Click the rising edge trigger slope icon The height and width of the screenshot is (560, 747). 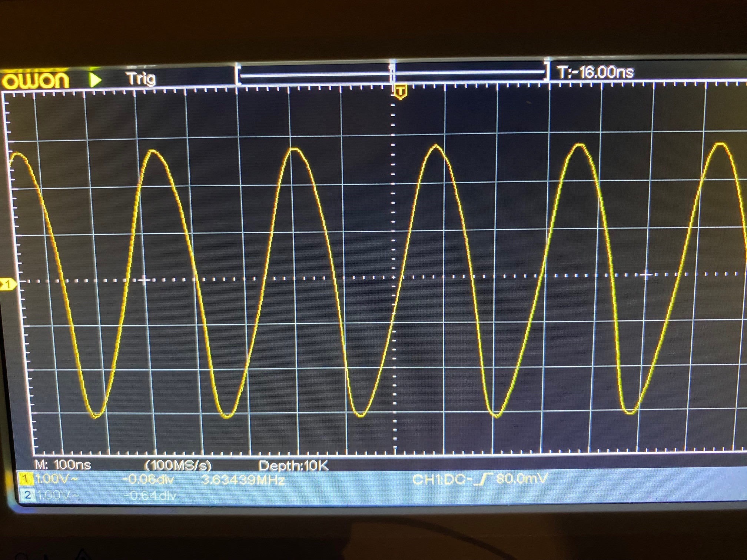pyautogui.click(x=484, y=479)
